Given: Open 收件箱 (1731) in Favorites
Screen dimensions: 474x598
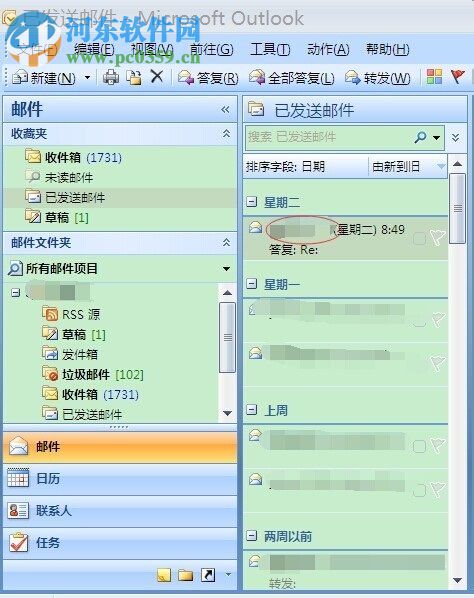Looking at the screenshot, I should tap(74, 157).
